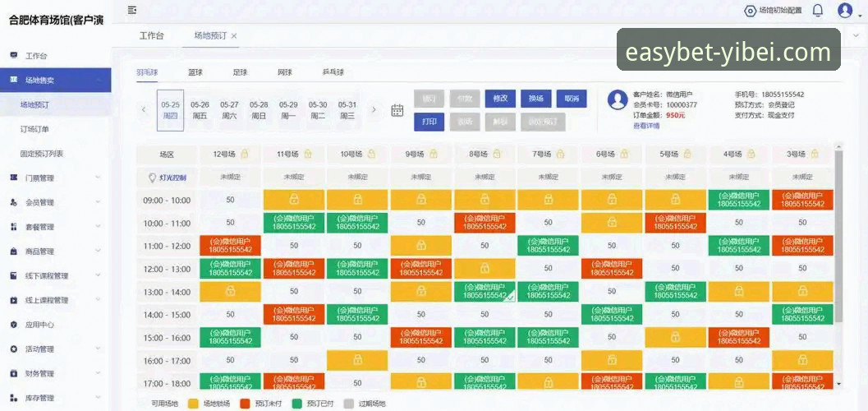The height and width of the screenshot is (411, 868).
Task: Toggle the lock icon on 6号场 header
Action: tap(624, 154)
